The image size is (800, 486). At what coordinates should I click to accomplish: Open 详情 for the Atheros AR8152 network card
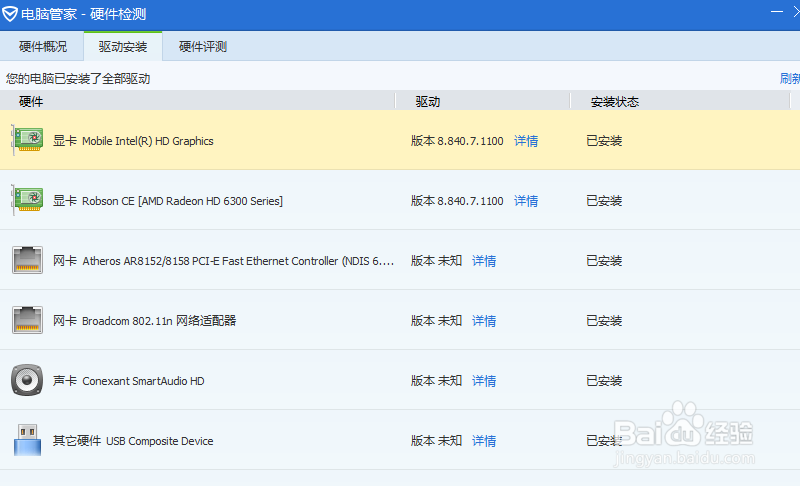point(484,261)
